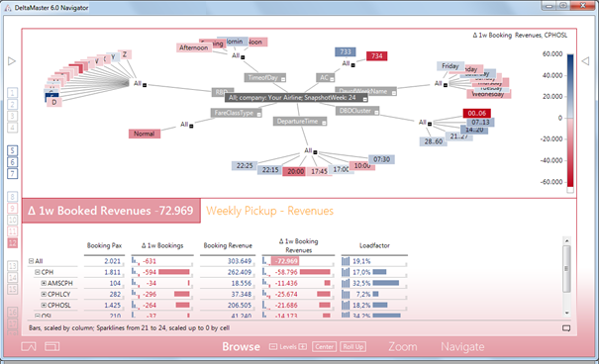Select the 07..13 DBD cluster node

(480, 122)
